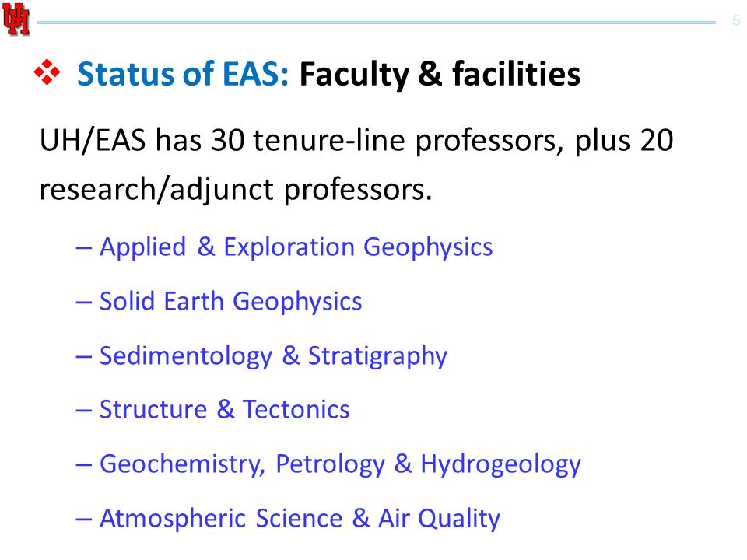The height and width of the screenshot is (560, 747).
Task: Click the word 'Hydrogeology'
Action: point(500,464)
